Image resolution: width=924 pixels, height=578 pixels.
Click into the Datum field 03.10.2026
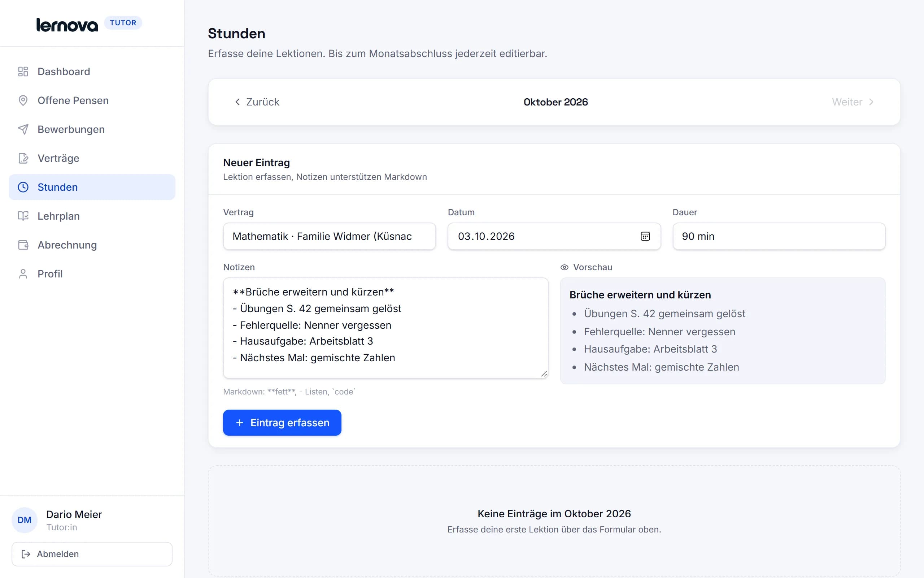pyautogui.click(x=554, y=236)
